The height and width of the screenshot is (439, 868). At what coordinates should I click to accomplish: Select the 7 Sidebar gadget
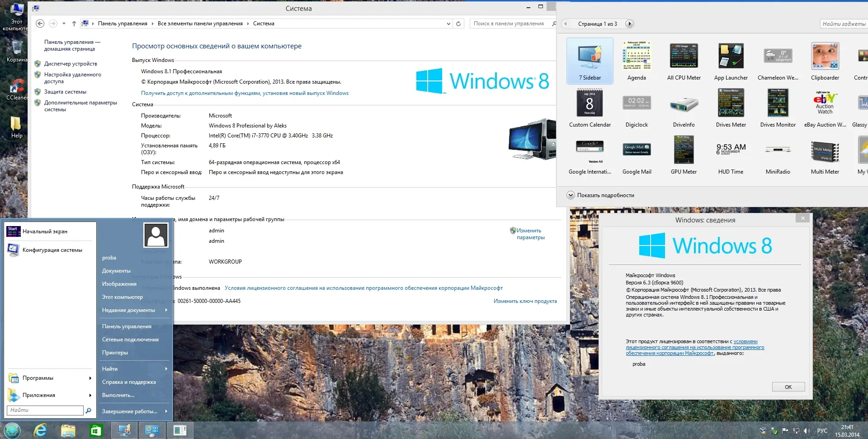[590, 61]
